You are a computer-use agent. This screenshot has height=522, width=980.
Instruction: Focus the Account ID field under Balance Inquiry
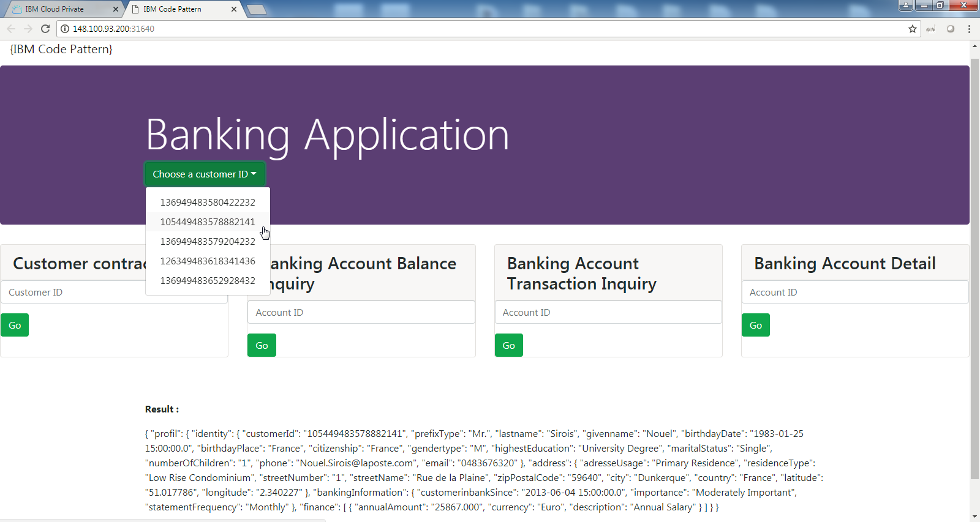pyautogui.click(x=361, y=312)
